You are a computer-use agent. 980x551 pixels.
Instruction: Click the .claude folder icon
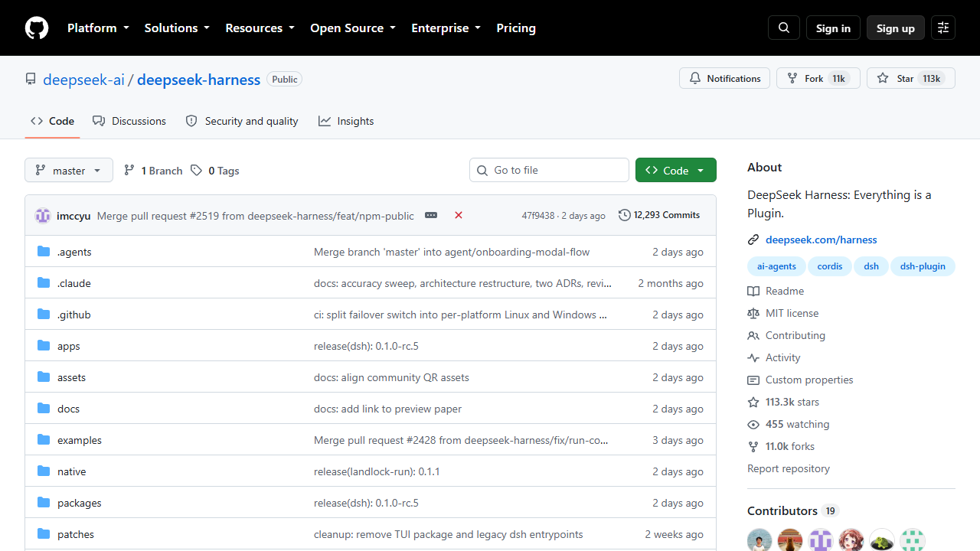point(44,283)
